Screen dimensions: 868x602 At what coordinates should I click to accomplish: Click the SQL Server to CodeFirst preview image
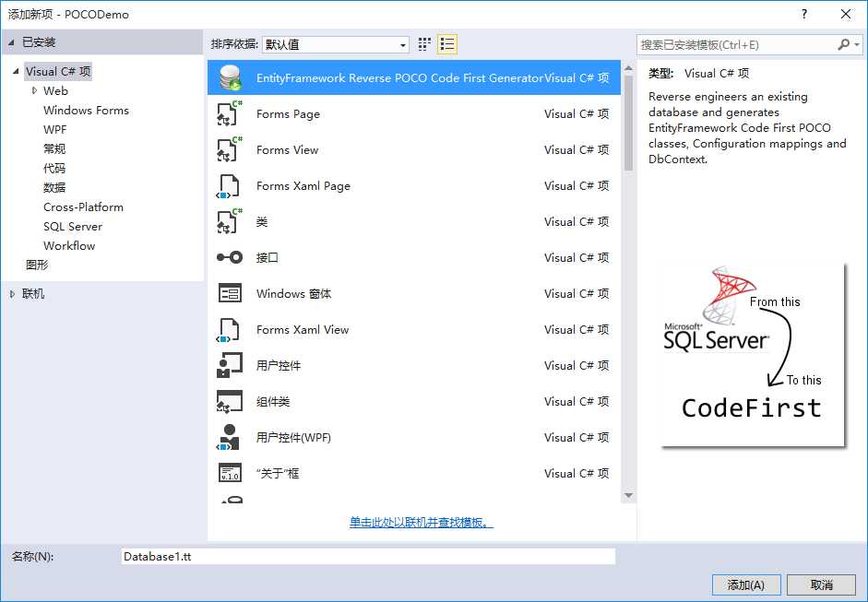(x=753, y=355)
